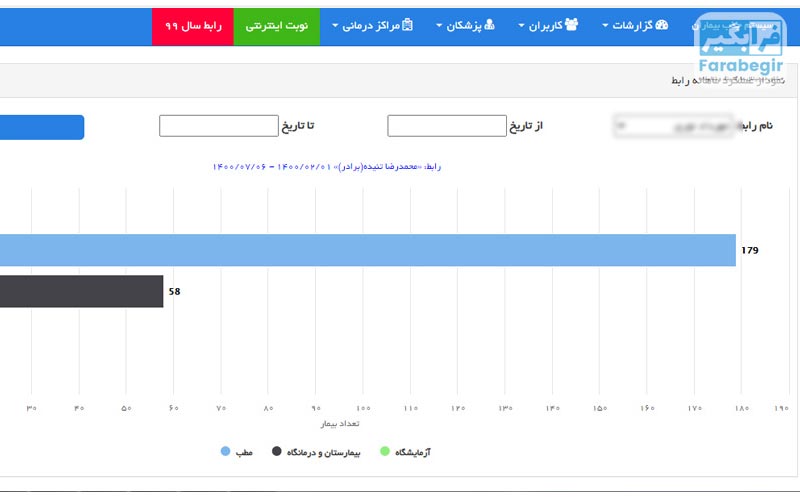Click the ۳۰ axis tick label
800x500 pixels.
coord(32,408)
